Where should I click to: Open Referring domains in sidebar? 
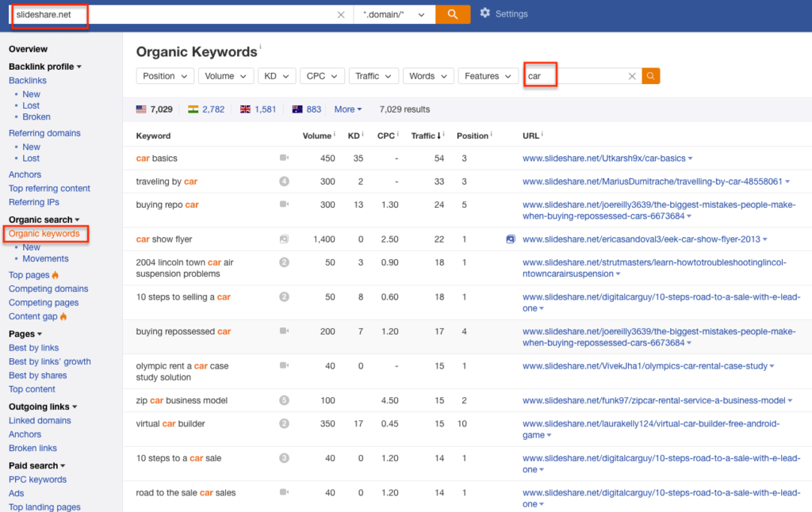44,133
